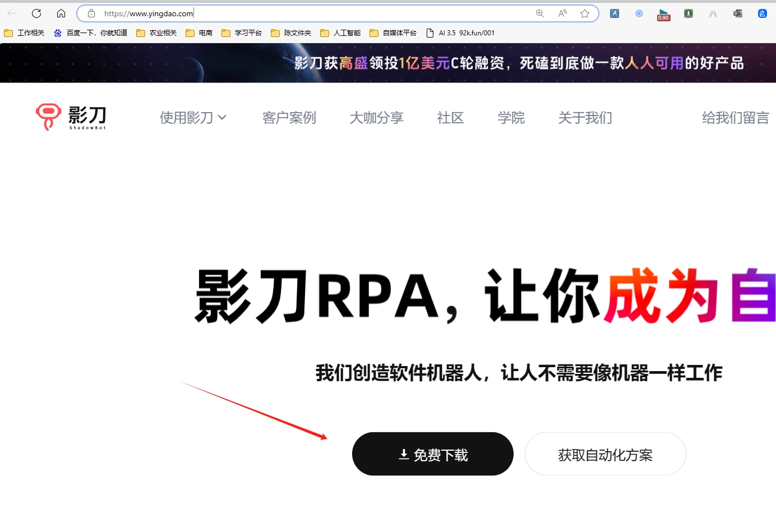This screenshot has width=776, height=532.
Task: Open the zoom magnifier in address bar
Action: (540, 13)
